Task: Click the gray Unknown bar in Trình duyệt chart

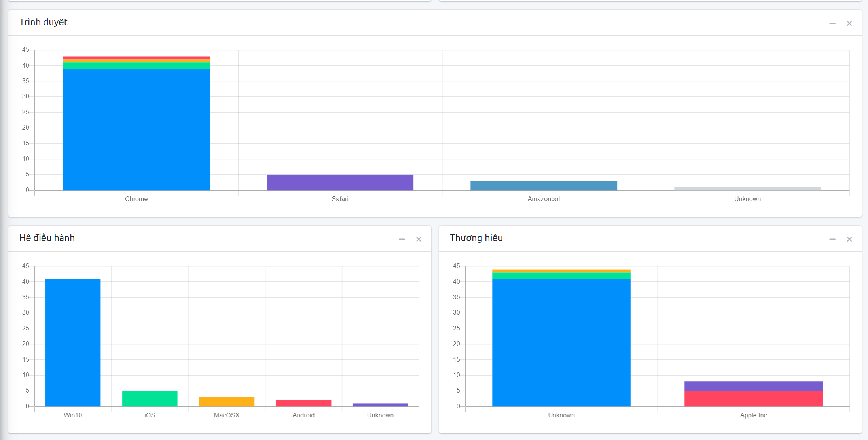Action: pos(747,189)
